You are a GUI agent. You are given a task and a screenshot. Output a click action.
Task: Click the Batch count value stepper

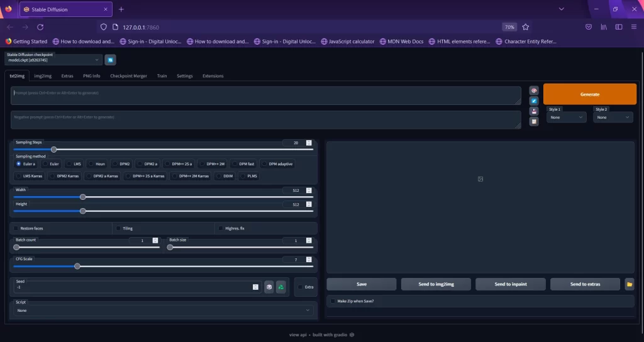click(x=155, y=241)
